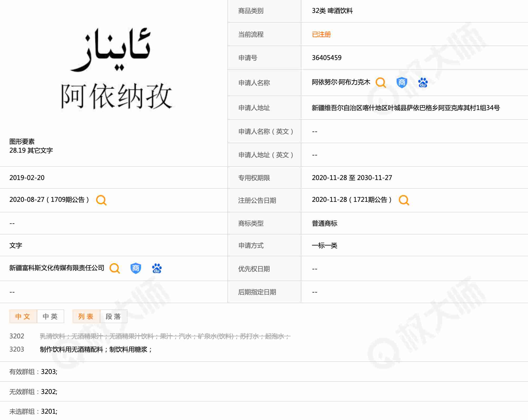
Task: Click application number 36405459
Action: coord(327,58)
